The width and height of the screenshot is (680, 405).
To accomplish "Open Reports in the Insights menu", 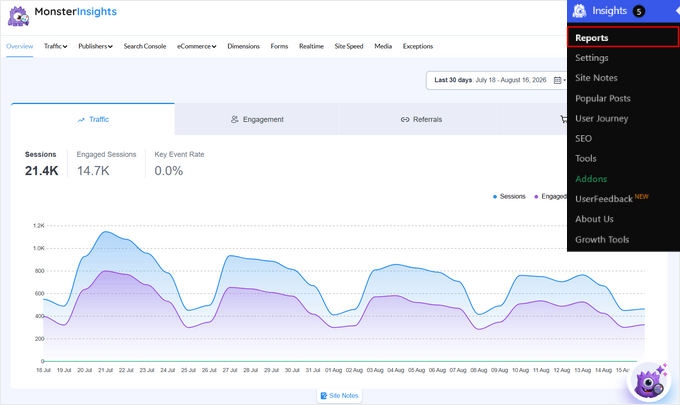I will pos(623,37).
